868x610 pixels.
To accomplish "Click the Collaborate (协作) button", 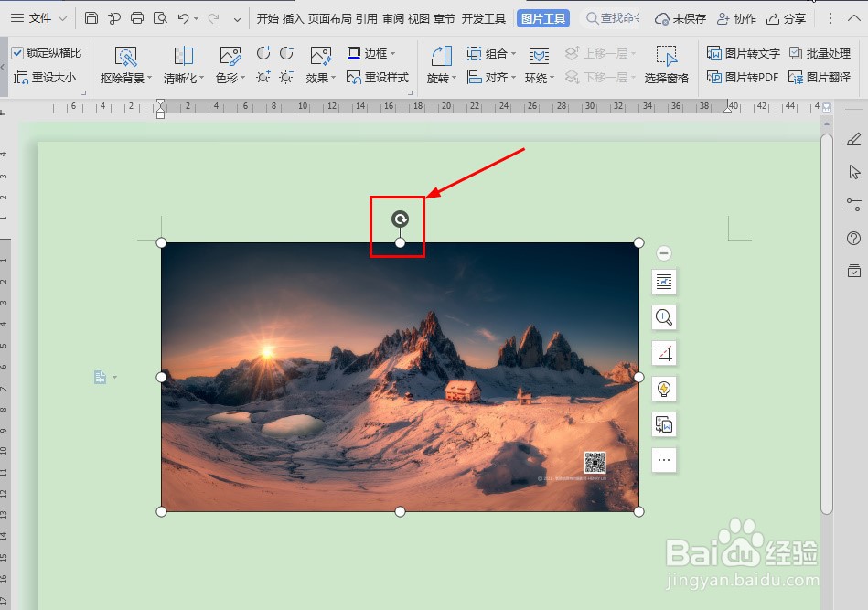I will 736,19.
